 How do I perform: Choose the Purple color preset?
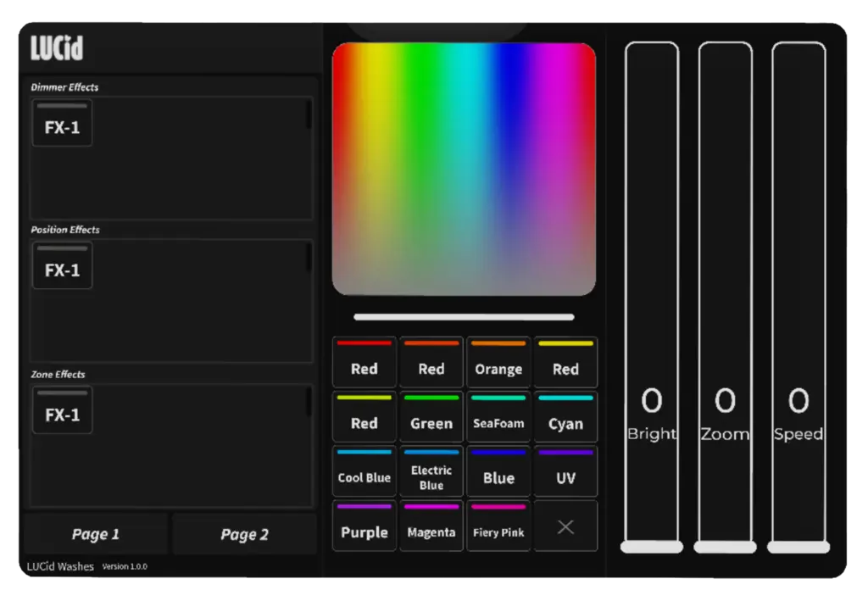[364, 526]
